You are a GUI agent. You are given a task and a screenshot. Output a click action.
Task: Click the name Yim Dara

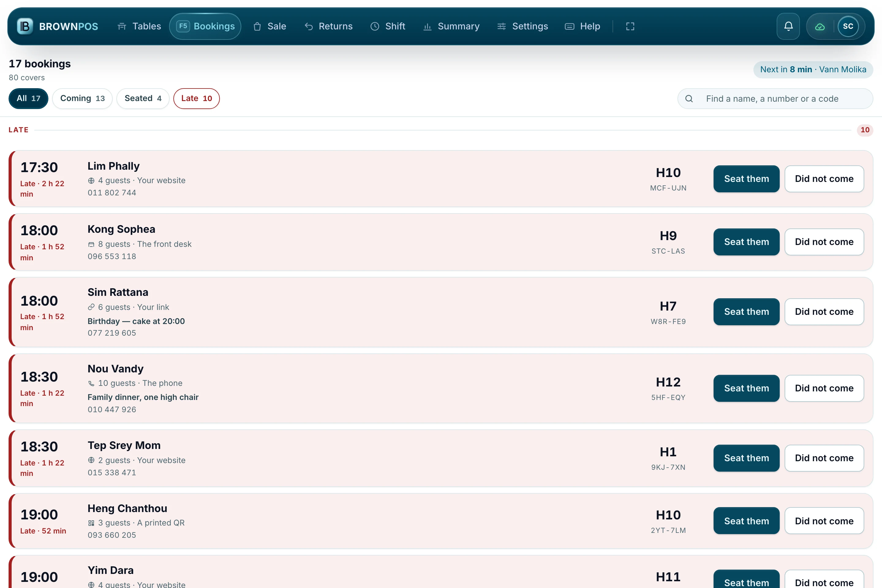pos(111,570)
